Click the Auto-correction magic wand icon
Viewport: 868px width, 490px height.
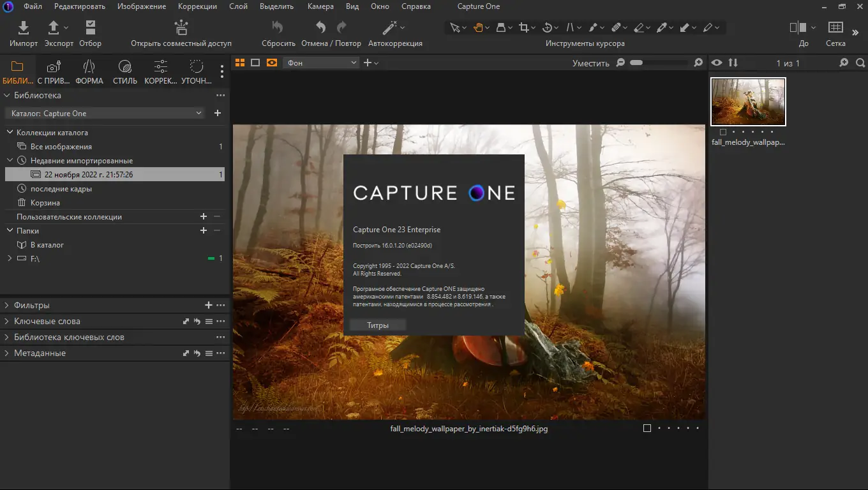tap(390, 27)
